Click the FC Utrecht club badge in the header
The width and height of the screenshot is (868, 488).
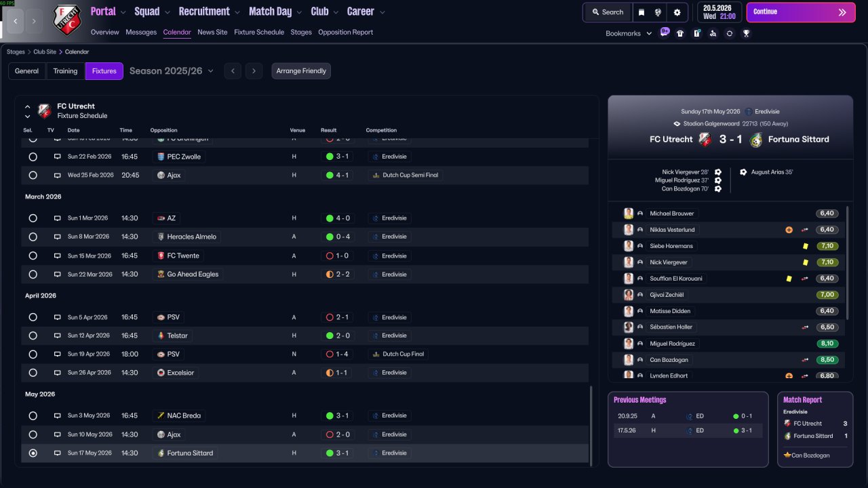pyautogui.click(x=67, y=20)
